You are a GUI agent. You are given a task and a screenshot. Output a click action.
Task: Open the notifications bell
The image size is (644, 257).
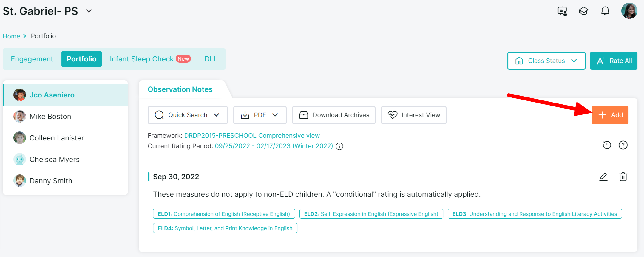(x=605, y=11)
